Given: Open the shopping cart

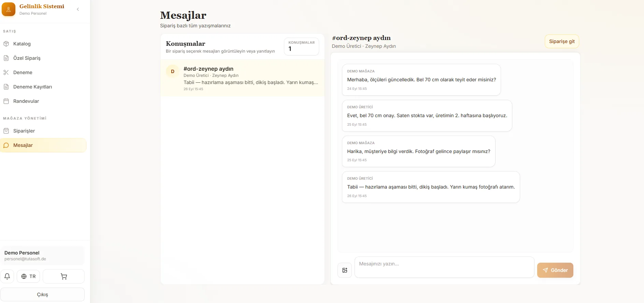Looking at the screenshot, I should 63,276.
